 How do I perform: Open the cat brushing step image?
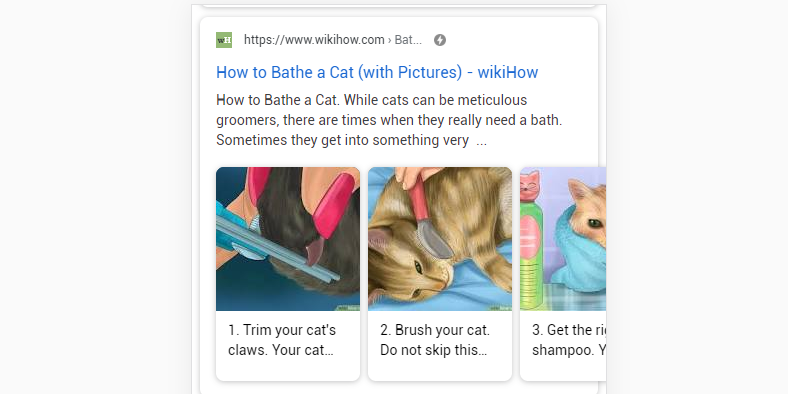pos(440,239)
